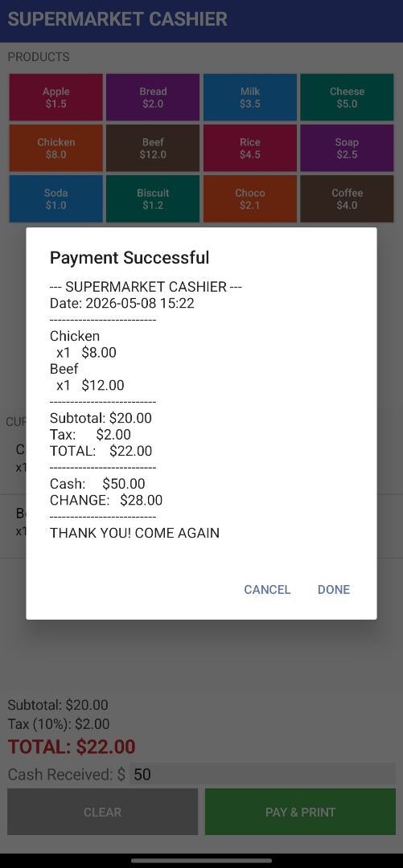Select the Beef $12.0 tile
The height and width of the screenshot is (868, 403).
pyautogui.click(x=153, y=149)
